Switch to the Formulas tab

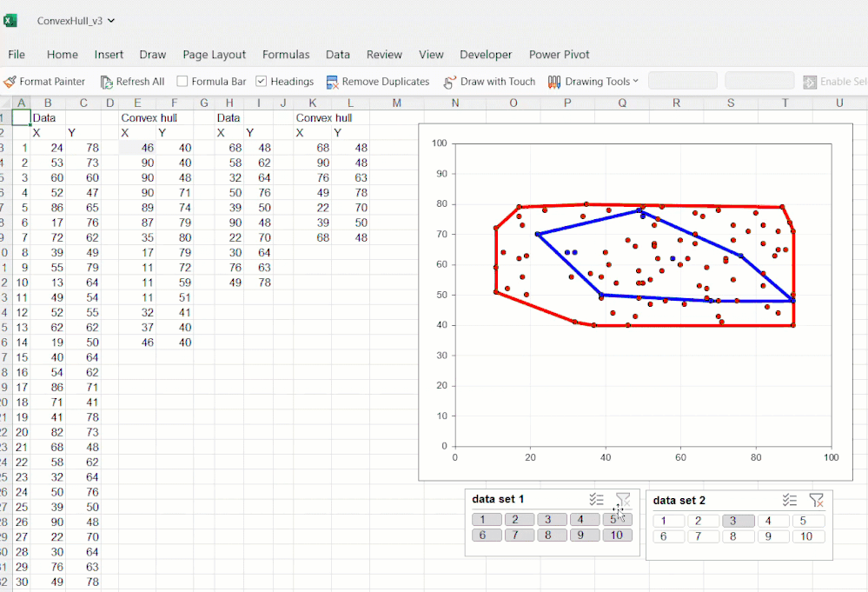[286, 54]
